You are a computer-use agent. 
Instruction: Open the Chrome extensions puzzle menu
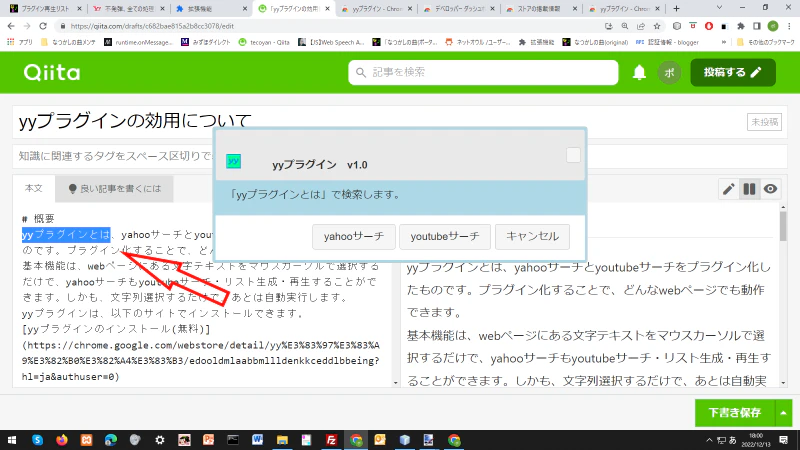coord(740,26)
